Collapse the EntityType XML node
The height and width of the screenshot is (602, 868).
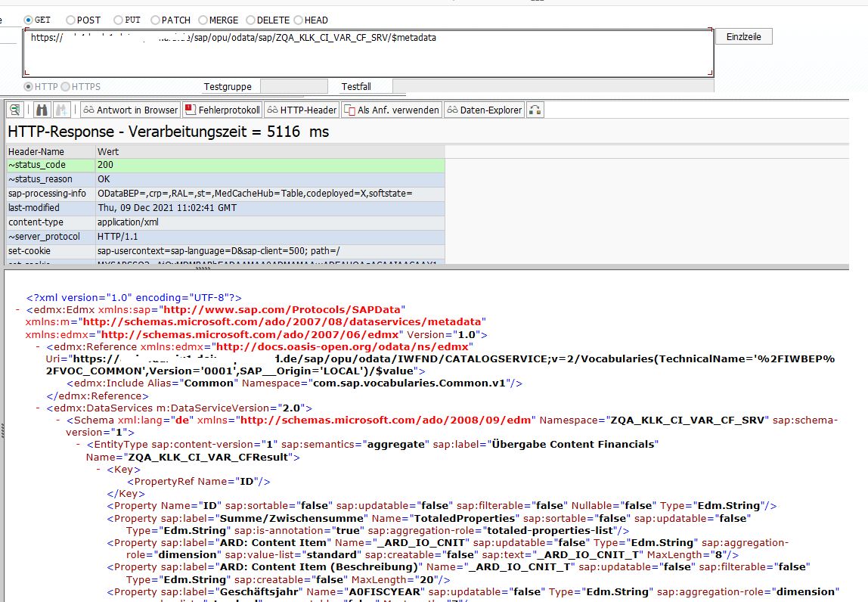coord(79,445)
